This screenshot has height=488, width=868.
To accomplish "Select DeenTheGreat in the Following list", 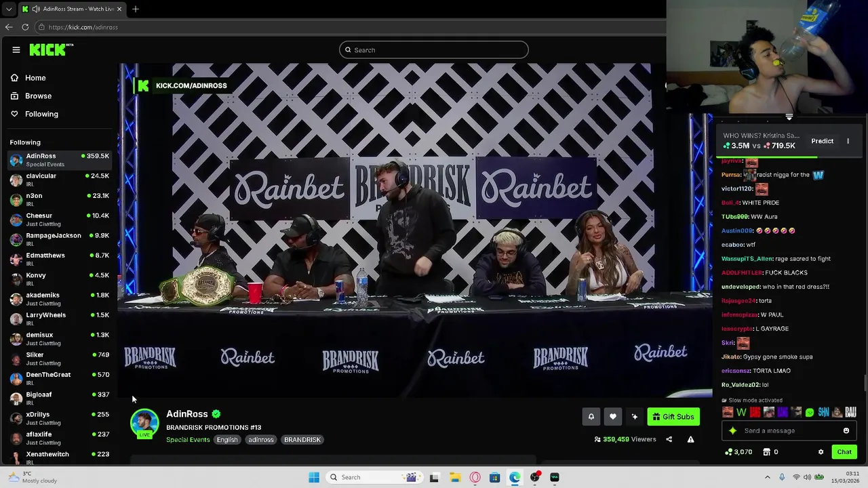I will pyautogui.click(x=60, y=378).
